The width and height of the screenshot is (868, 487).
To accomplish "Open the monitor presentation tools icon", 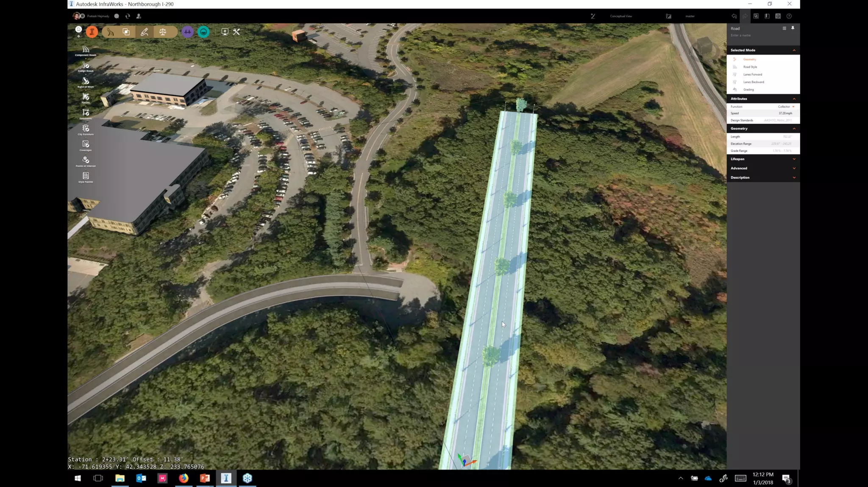I will [x=225, y=32].
